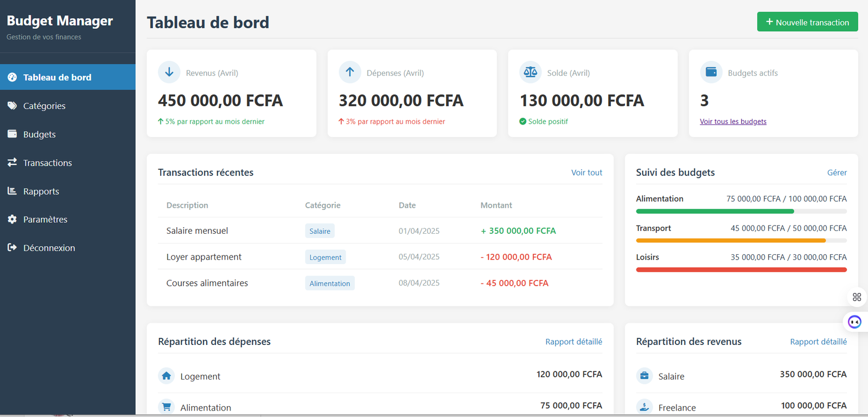Click the red Loisirs budget progress bar
The image size is (868, 417).
[741, 270]
